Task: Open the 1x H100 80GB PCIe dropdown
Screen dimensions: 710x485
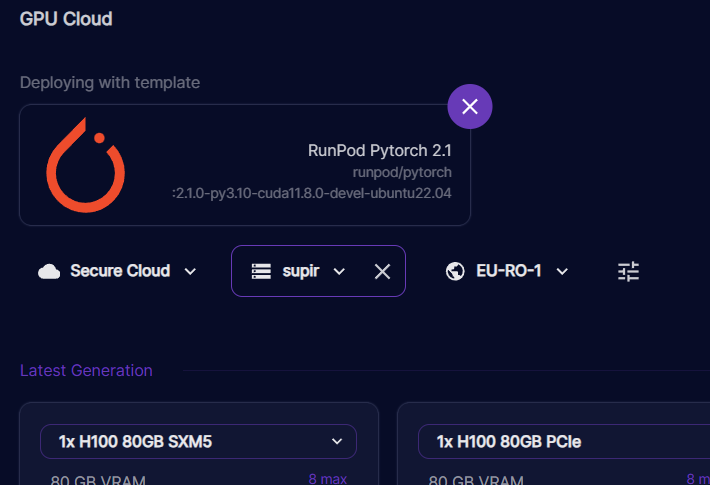Action: point(564,441)
